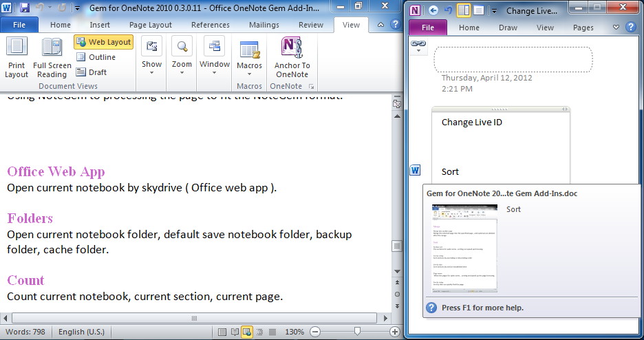Click Back arrow in OneNote toolbar

click(x=433, y=10)
